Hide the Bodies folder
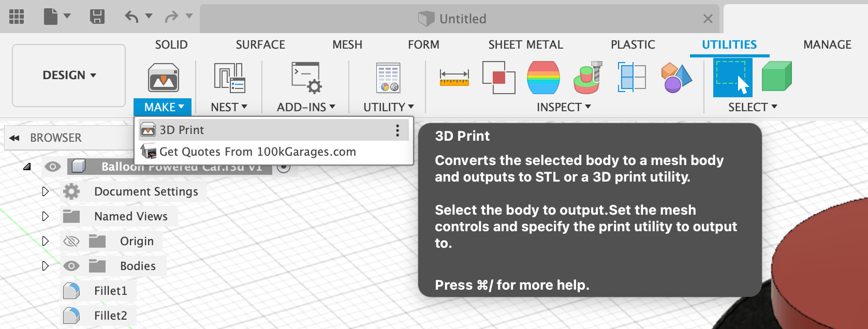Viewport: 868px width, 329px height. (x=71, y=266)
